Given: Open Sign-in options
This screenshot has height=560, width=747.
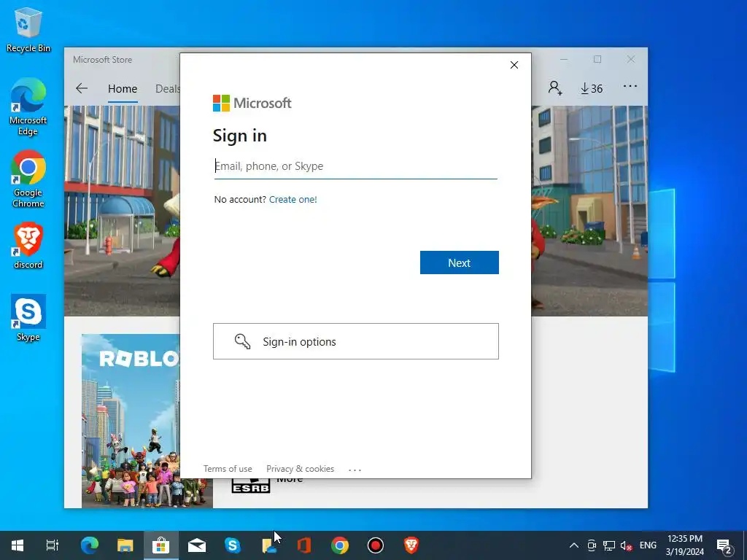Looking at the screenshot, I should 355,341.
